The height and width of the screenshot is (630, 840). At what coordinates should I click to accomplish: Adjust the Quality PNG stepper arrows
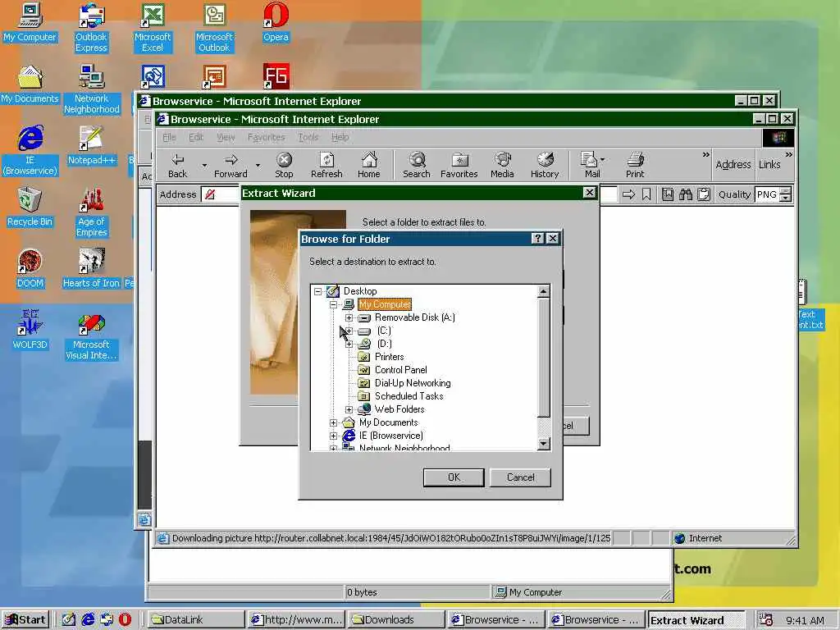pyautogui.click(x=785, y=194)
